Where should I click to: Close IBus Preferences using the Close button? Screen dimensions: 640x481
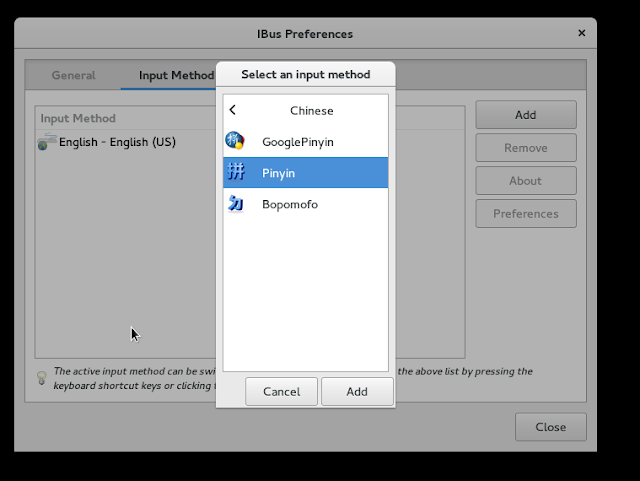[551, 427]
